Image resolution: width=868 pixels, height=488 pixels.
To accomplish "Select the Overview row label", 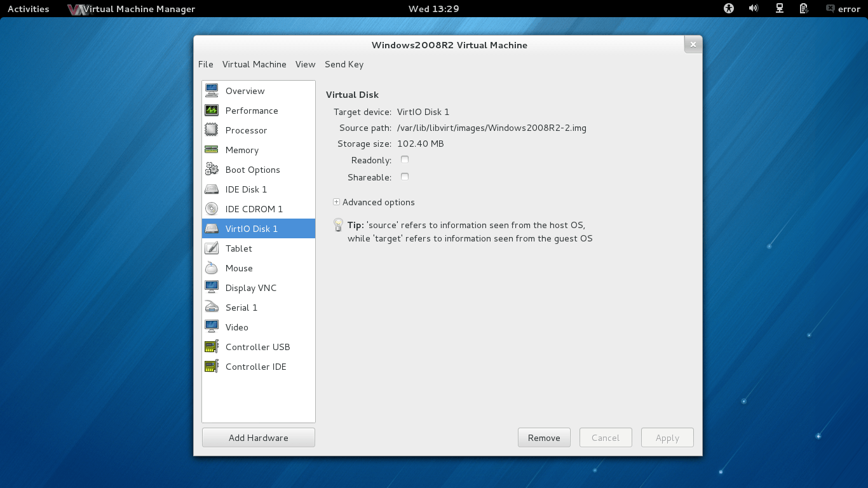I will click(245, 91).
